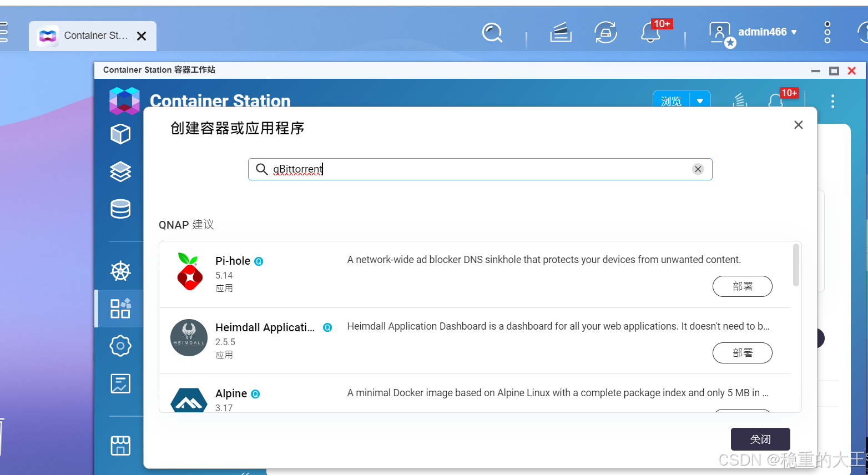Deploy Pi-hole with 部署 button
Viewport: 868px width, 475px height.
pos(742,286)
